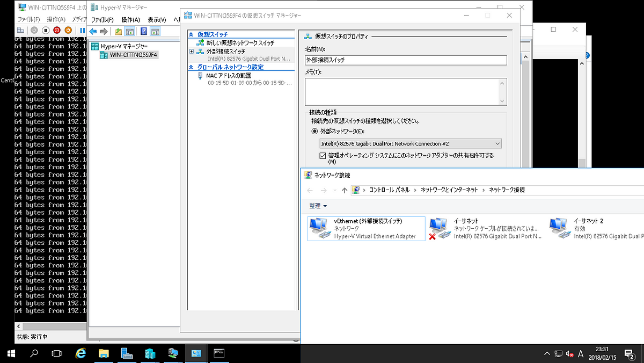Open ファイル(F) menu in Hyper-V Manager
Image resolution: width=644 pixels, height=363 pixels.
[102, 19]
